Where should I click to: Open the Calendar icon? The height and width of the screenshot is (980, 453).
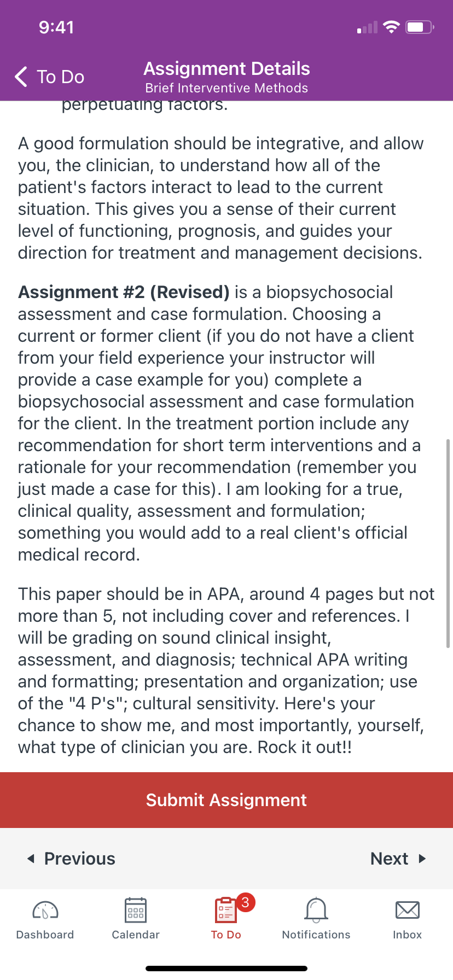(x=136, y=911)
